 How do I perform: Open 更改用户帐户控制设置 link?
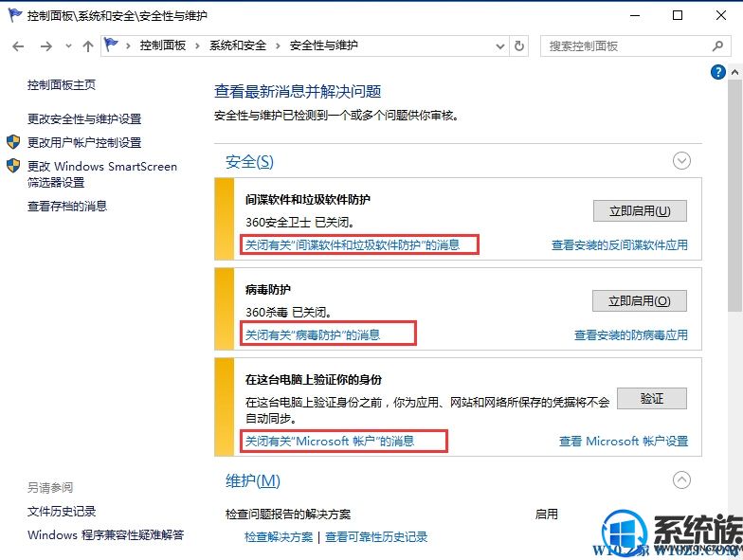click(x=84, y=142)
